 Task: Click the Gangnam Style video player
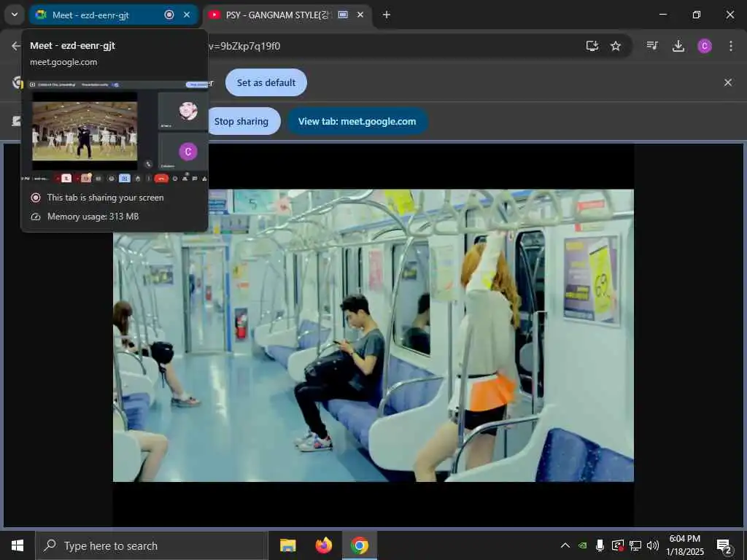pos(373,335)
